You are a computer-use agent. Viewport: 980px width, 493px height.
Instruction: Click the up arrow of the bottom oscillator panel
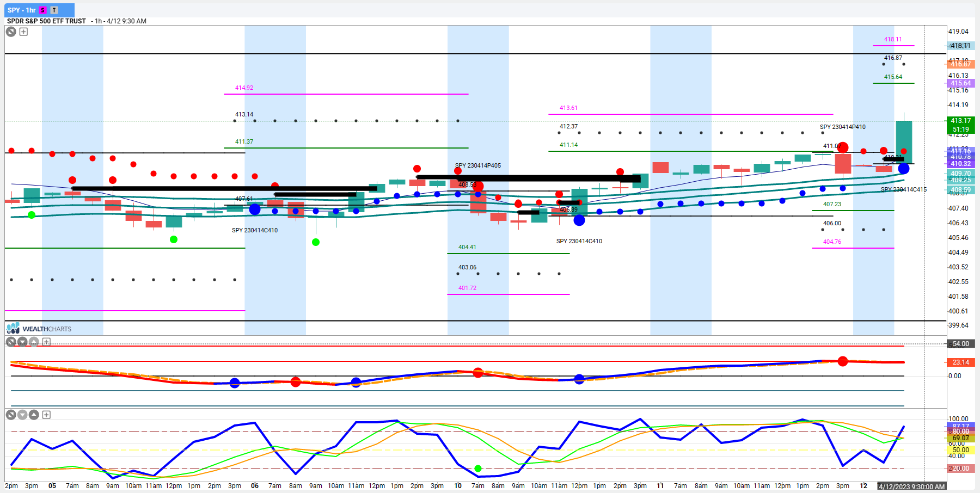pyautogui.click(x=34, y=415)
